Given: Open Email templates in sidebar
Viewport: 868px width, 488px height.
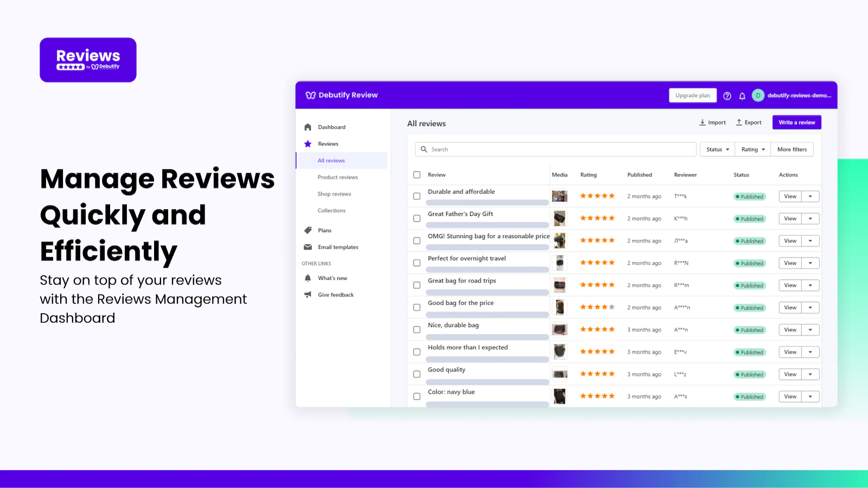Looking at the screenshot, I should coord(338,247).
